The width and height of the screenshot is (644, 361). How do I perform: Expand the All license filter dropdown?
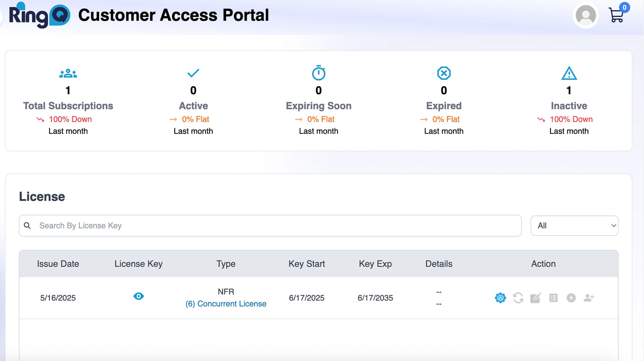click(574, 225)
